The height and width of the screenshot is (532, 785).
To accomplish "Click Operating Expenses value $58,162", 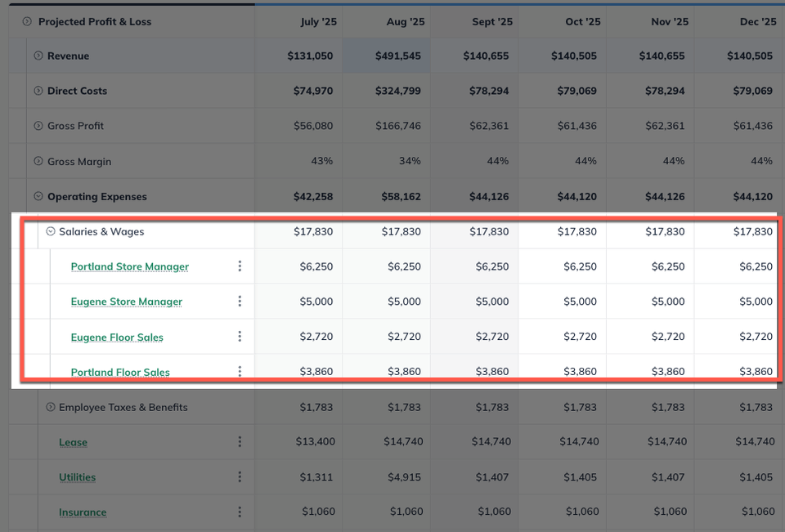I will [x=401, y=196].
